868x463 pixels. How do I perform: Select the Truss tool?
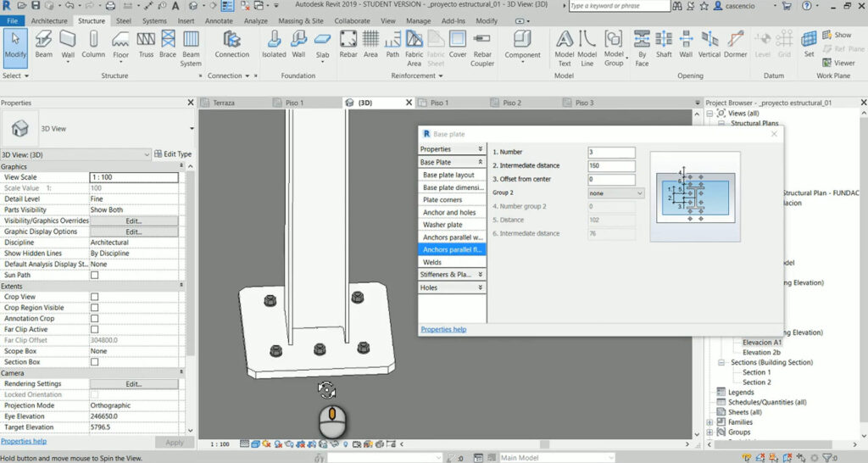[146, 44]
